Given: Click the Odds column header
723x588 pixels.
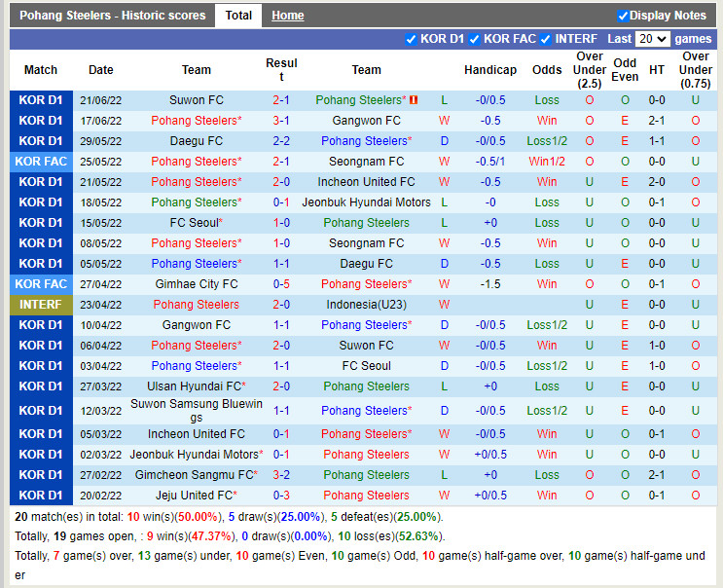Looking at the screenshot, I should (547, 70).
